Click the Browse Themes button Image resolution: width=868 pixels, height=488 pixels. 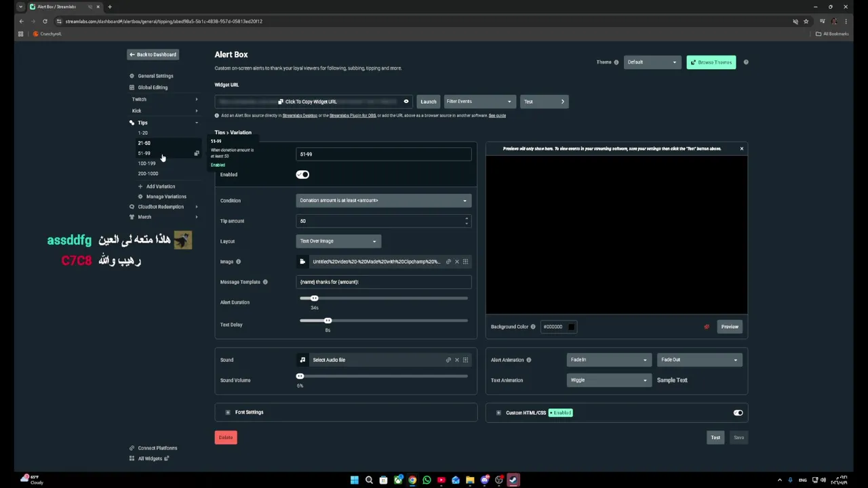[x=711, y=62]
